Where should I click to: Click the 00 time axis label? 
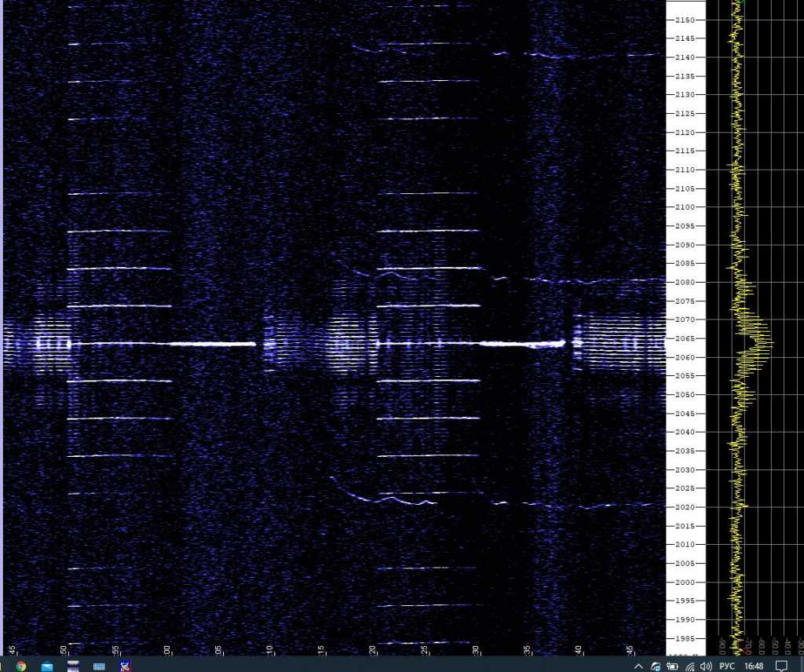167,650
